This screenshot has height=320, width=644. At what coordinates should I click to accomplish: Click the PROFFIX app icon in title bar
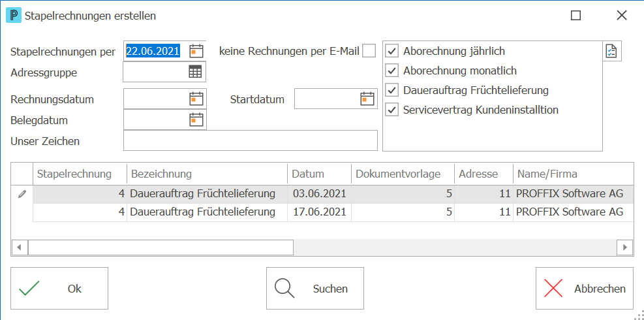click(x=13, y=16)
